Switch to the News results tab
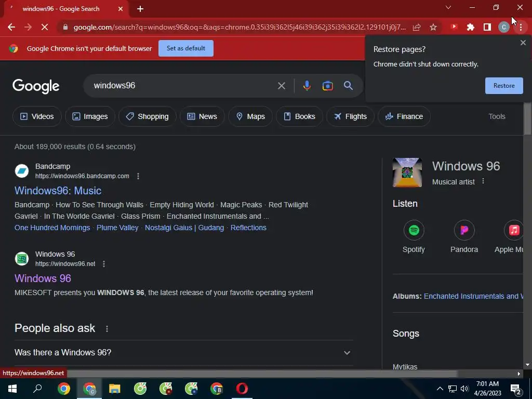 [202, 116]
